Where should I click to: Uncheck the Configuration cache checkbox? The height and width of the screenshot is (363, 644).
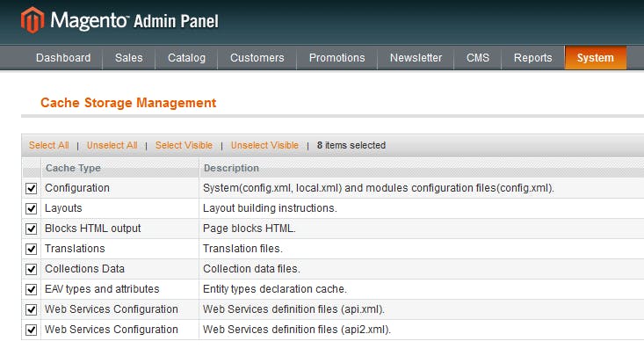tap(32, 188)
